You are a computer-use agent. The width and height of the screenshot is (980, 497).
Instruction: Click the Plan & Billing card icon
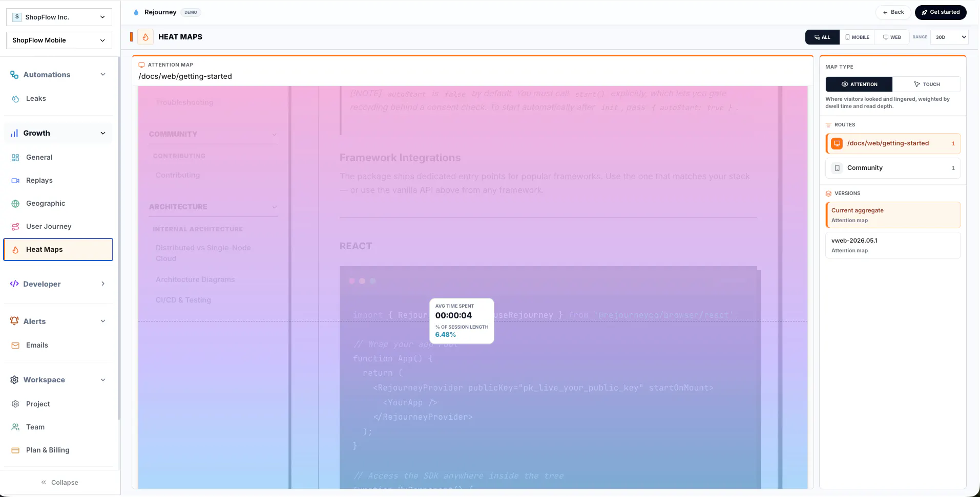(x=15, y=450)
